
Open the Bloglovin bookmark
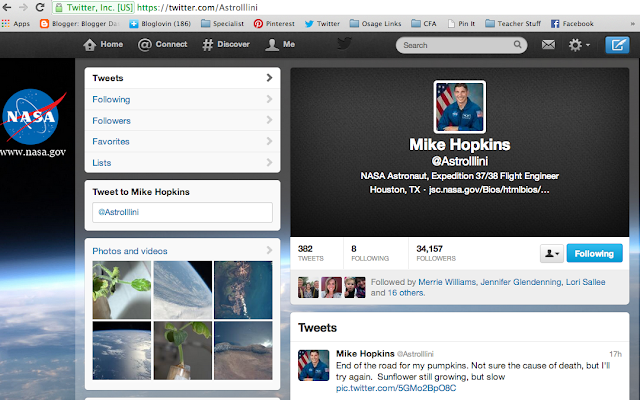[x=160, y=24]
